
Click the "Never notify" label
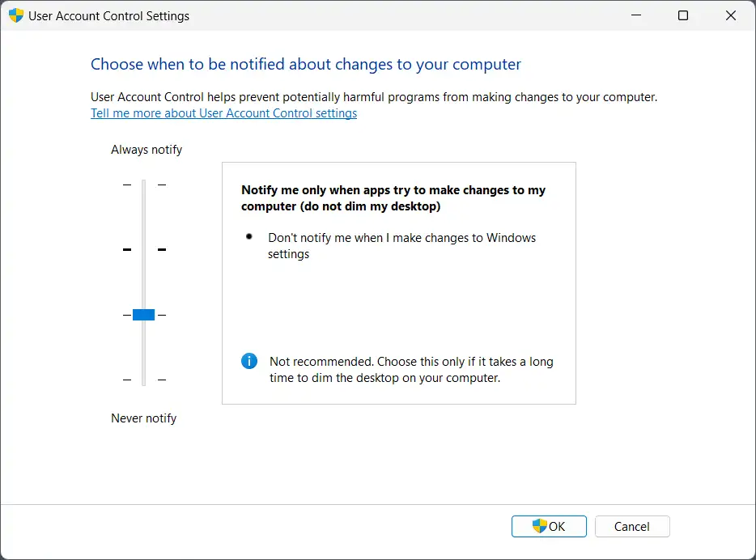coord(143,418)
